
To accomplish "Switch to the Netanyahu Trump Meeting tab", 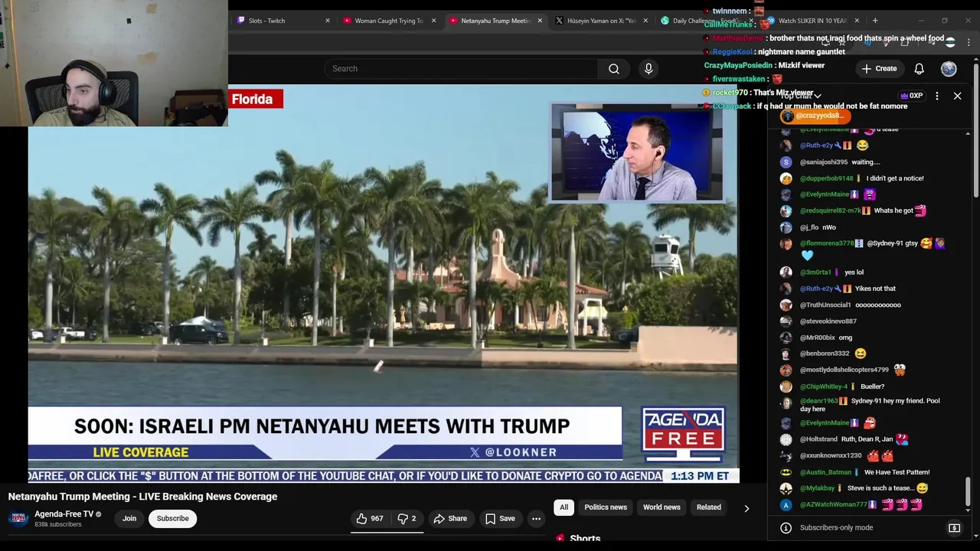I will click(x=494, y=21).
